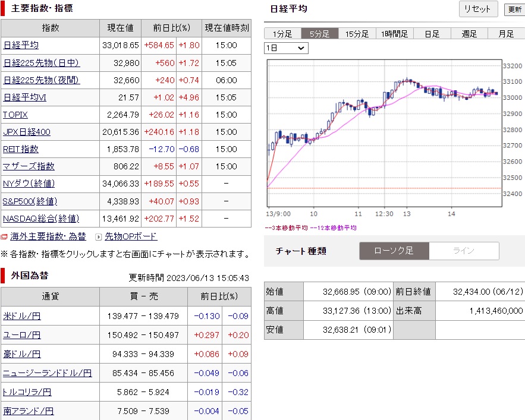Open the NASDAQ総合(終値) link
This screenshot has height=420, width=525.
pos(41,219)
